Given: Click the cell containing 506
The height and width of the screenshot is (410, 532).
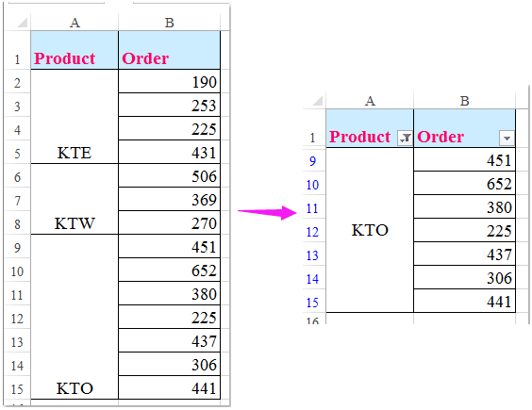Looking at the screenshot, I should coord(169,175).
